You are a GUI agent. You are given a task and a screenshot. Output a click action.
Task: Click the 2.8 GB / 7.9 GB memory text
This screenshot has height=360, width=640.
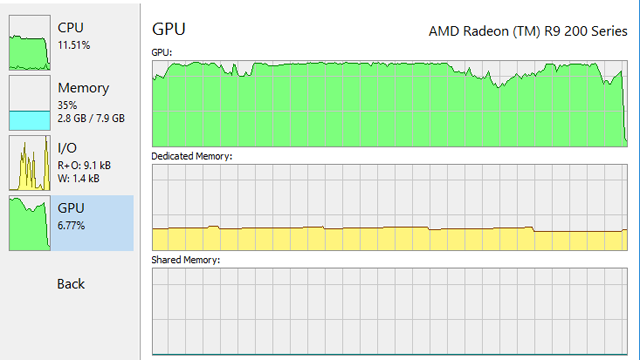pos(91,118)
